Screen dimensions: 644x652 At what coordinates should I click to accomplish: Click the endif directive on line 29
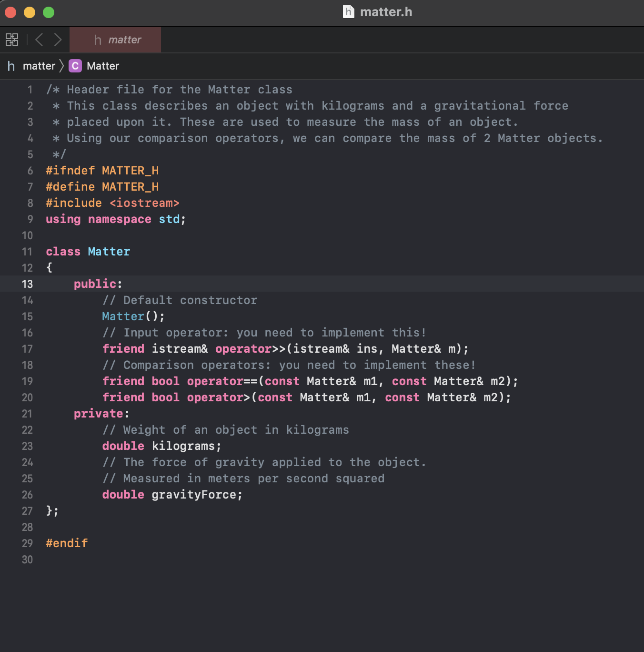pyautogui.click(x=66, y=543)
